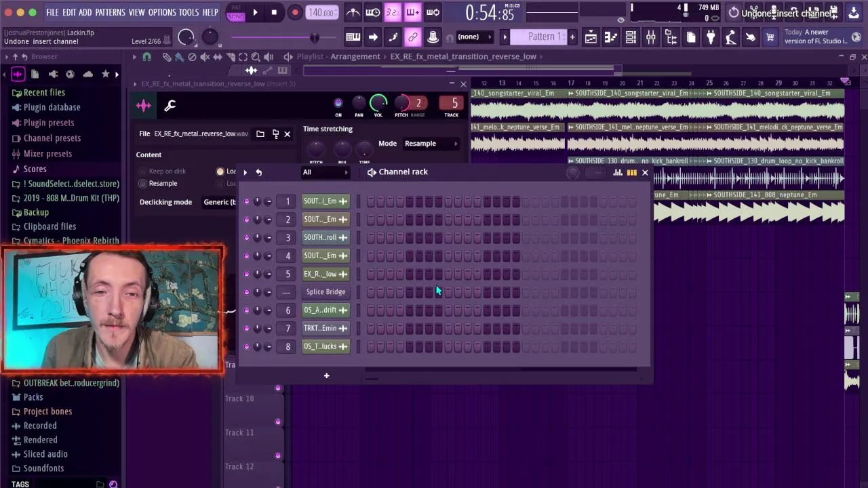
Task: Select the TRKT..Emin channel button
Action: pos(325,328)
